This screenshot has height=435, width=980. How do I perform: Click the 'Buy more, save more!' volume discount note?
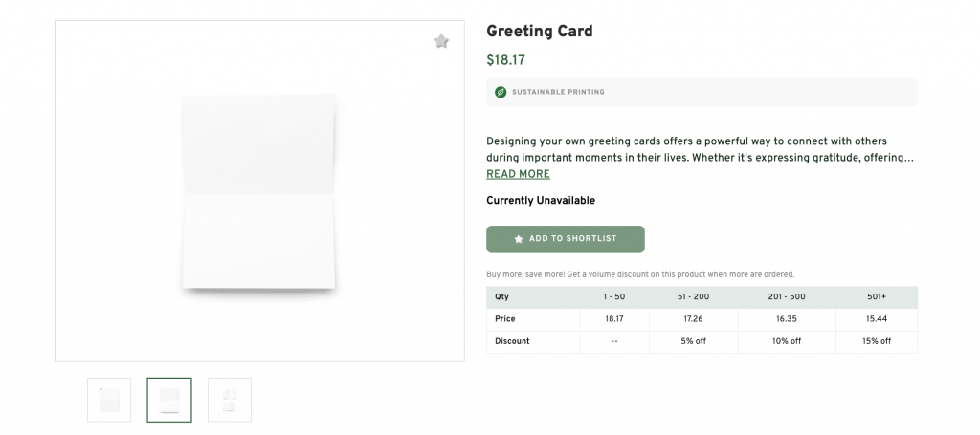pyautogui.click(x=640, y=274)
